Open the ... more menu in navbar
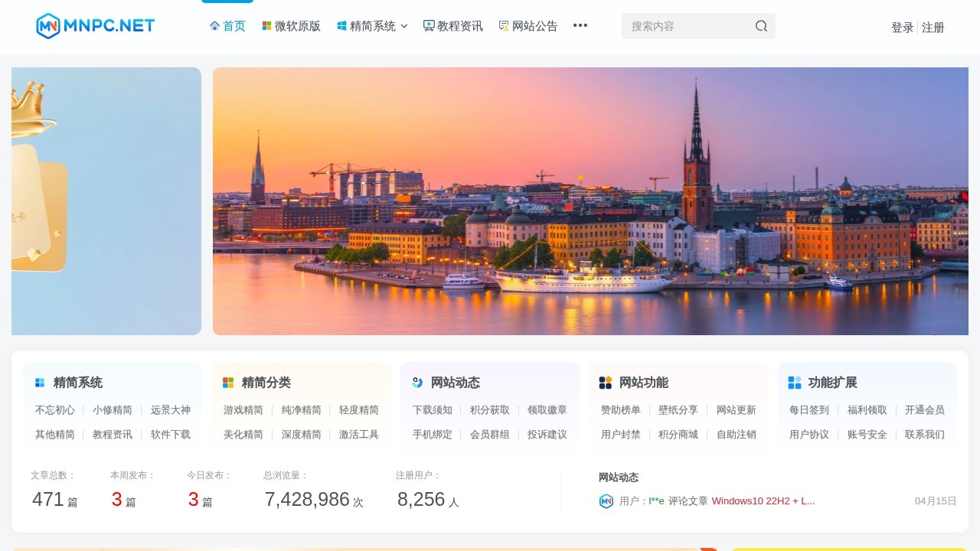This screenshot has height=551, width=980. (580, 25)
